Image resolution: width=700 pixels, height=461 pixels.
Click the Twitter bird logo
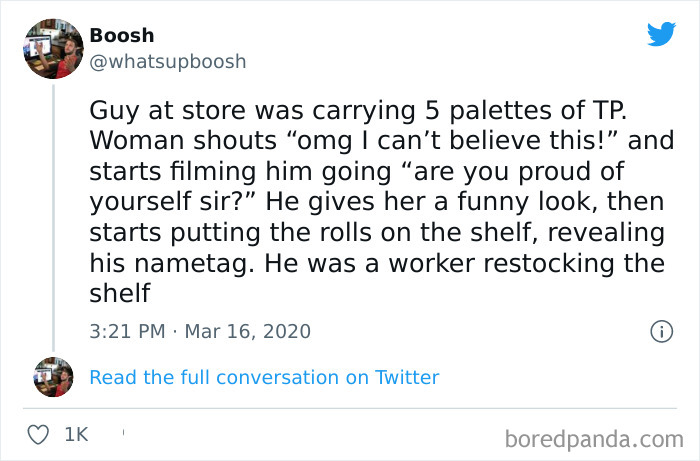[661, 33]
